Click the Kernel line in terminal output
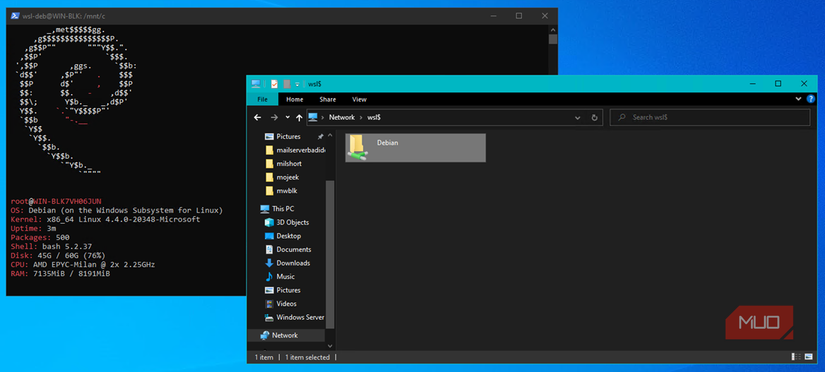This screenshot has width=825, height=372. click(105, 219)
